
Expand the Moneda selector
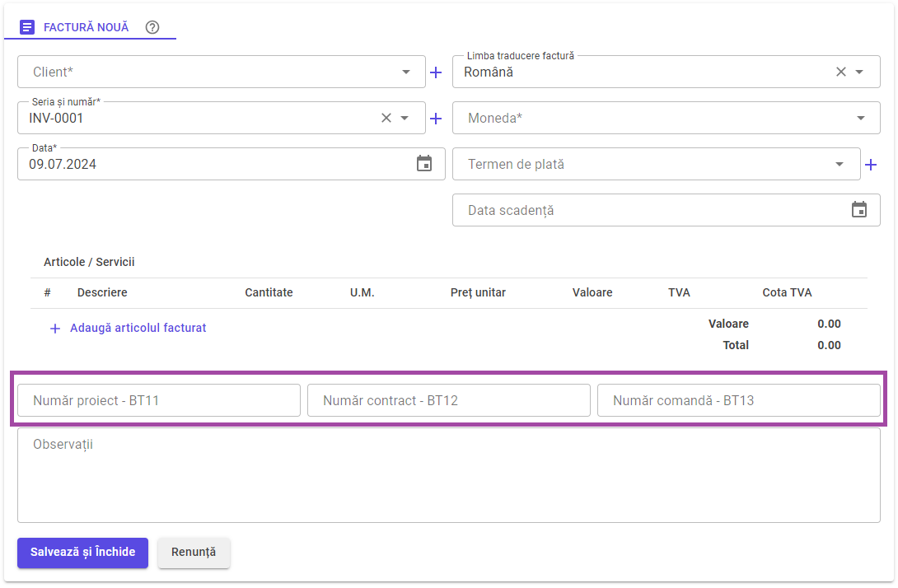coord(859,118)
